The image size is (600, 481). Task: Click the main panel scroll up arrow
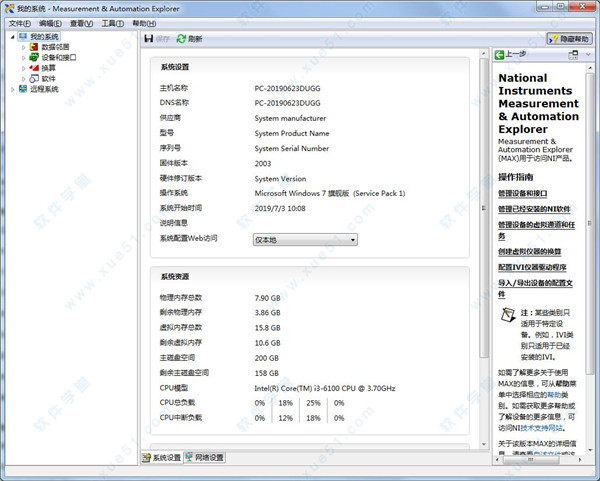(484, 53)
